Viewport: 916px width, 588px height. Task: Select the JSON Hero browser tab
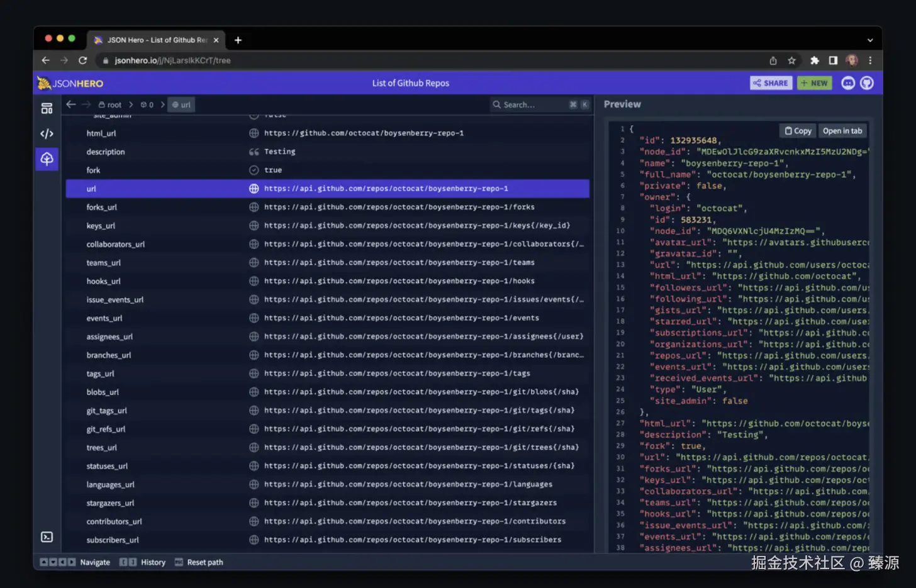click(x=154, y=40)
